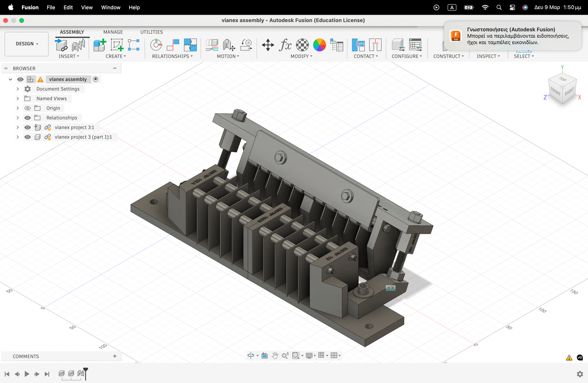Click the Insert Component icon
This screenshot has height=383, width=588.
(61, 45)
